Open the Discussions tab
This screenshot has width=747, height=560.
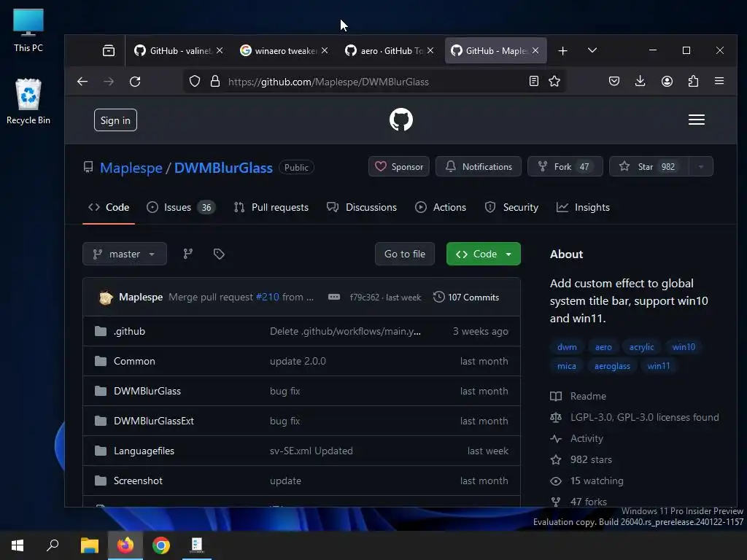pyautogui.click(x=362, y=207)
